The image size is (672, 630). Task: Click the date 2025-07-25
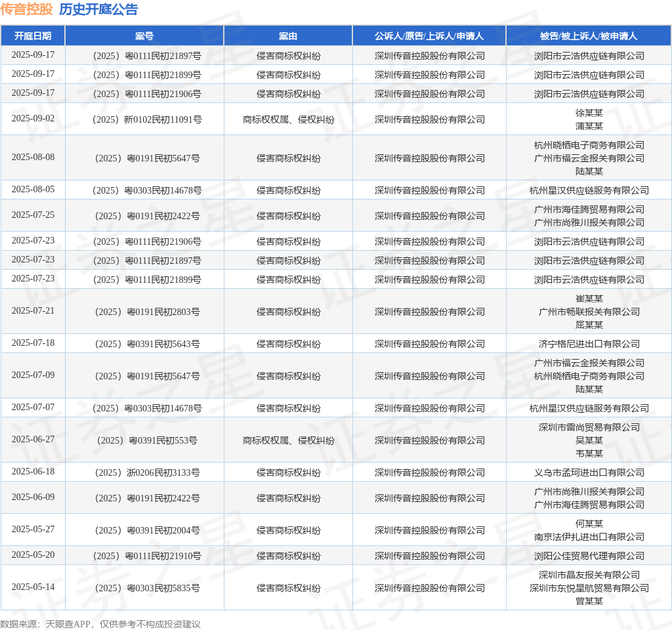tap(33, 215)
